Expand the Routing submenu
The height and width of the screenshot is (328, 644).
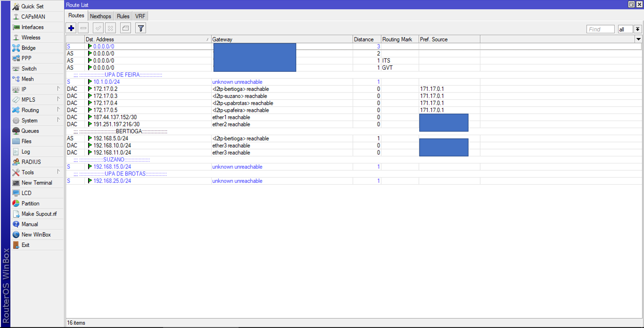(58, 109)
